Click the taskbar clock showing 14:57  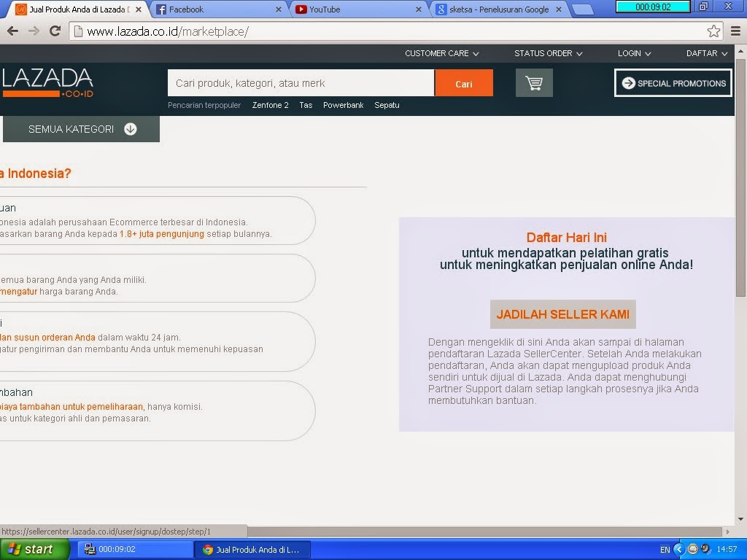click(x=727, y=550)
